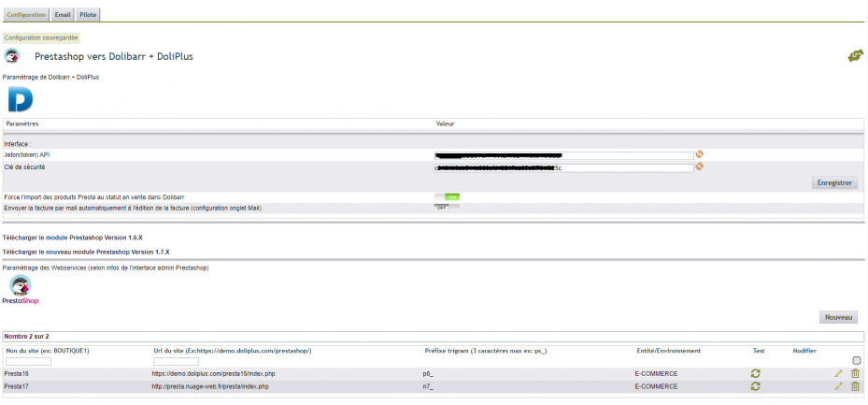Click the Test column header

pyautogui.click(x=759, y=351)
